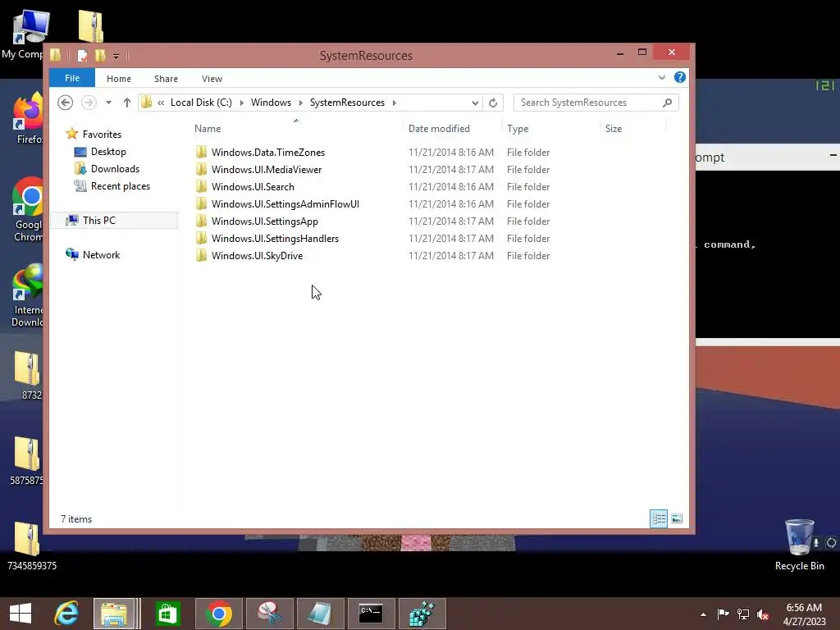
Task: Click File Explorer taskbar icon
Action: 113,614
